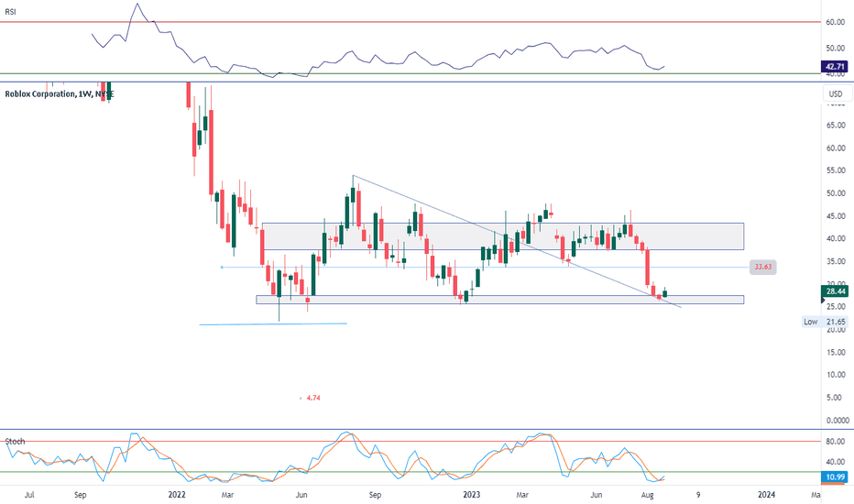Click the 50.00 level on RSI scale
The height and width of the screenshot is (504, 854).
click(x=836, y=48)
